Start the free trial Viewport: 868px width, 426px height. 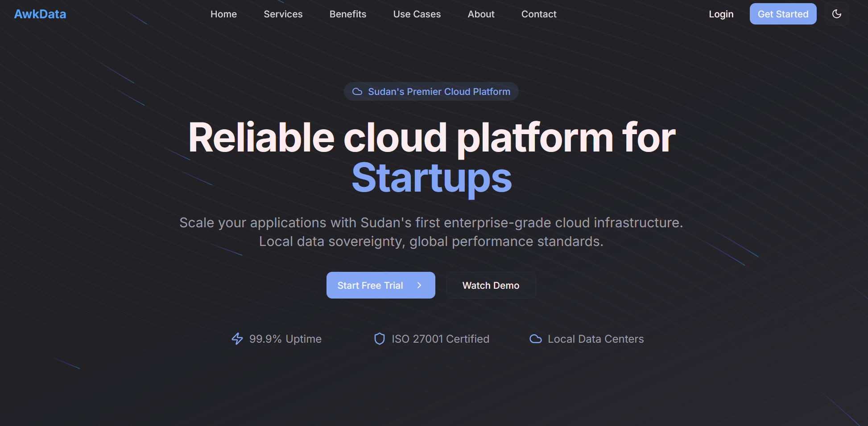coord(380,285)
